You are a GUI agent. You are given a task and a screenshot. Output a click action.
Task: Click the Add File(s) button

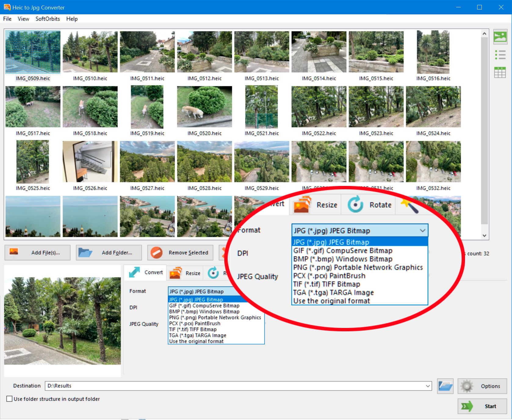click(38, 252)
